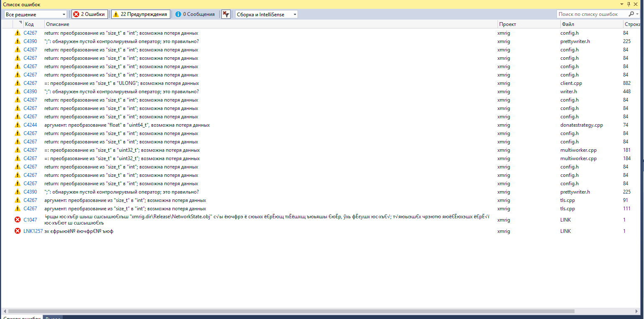Click the yellow warning icon on first C4267 row
The height and width of the screenshot is (319, 644).
point(17,33)
